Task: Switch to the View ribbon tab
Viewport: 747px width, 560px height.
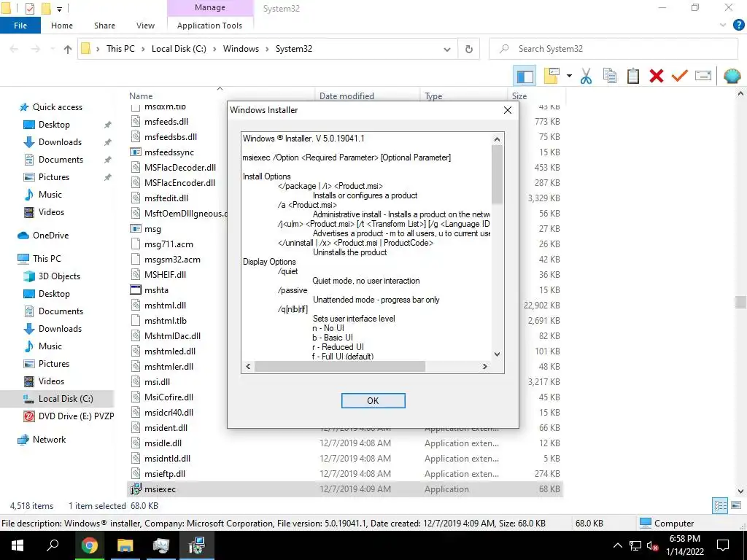Action: coord(145,26)
